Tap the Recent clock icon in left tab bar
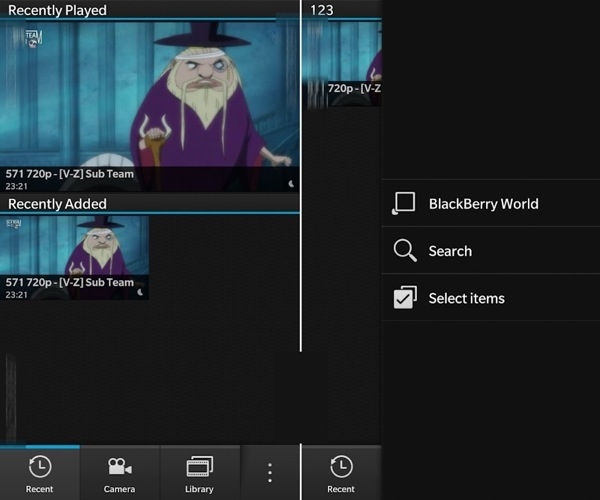This screenshot has width=600, height=500. (40, 467)
